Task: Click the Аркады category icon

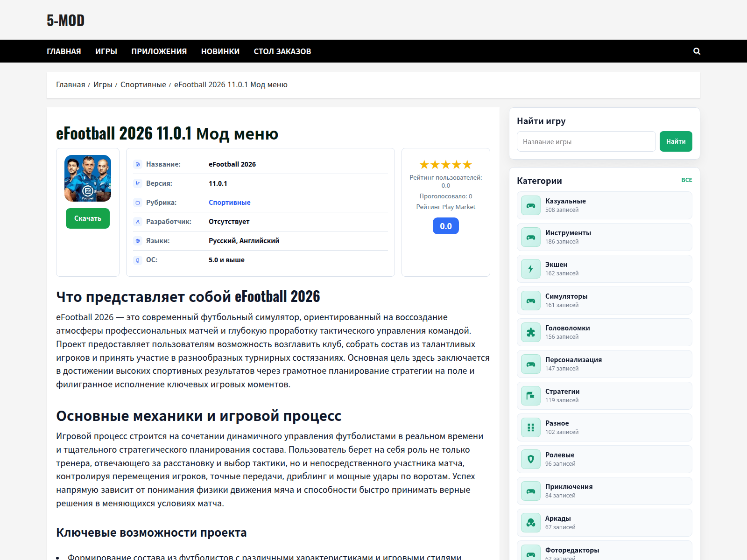Action: (x=531, y=523)
